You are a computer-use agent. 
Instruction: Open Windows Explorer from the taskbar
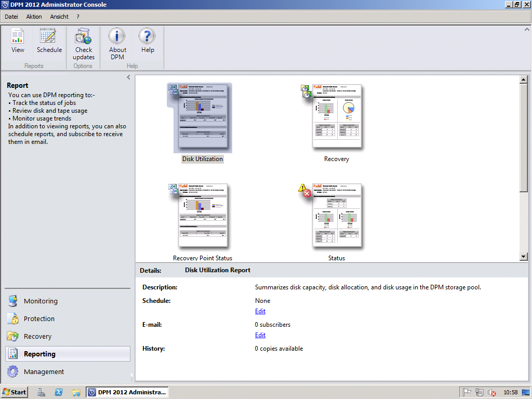coord(76,392)
